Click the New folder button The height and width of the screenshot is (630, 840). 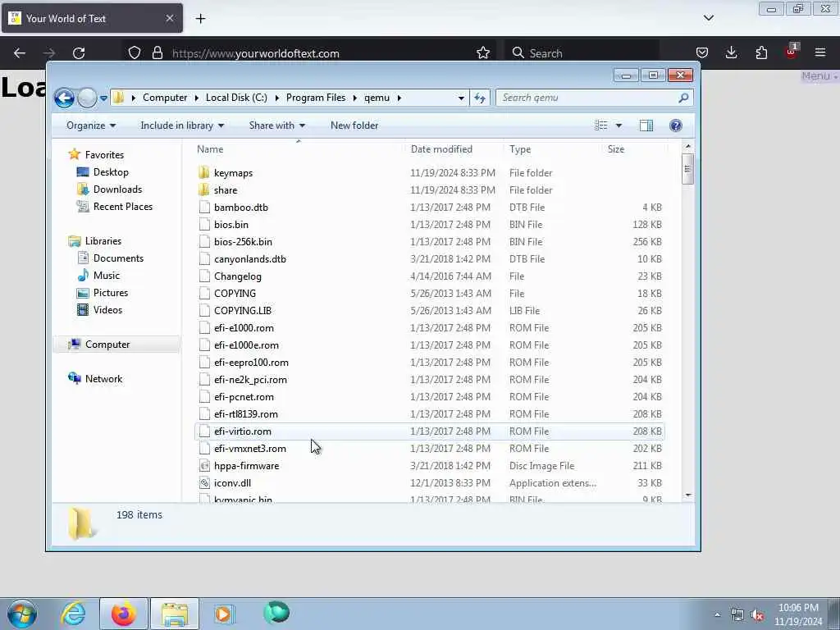coord(354,126)
